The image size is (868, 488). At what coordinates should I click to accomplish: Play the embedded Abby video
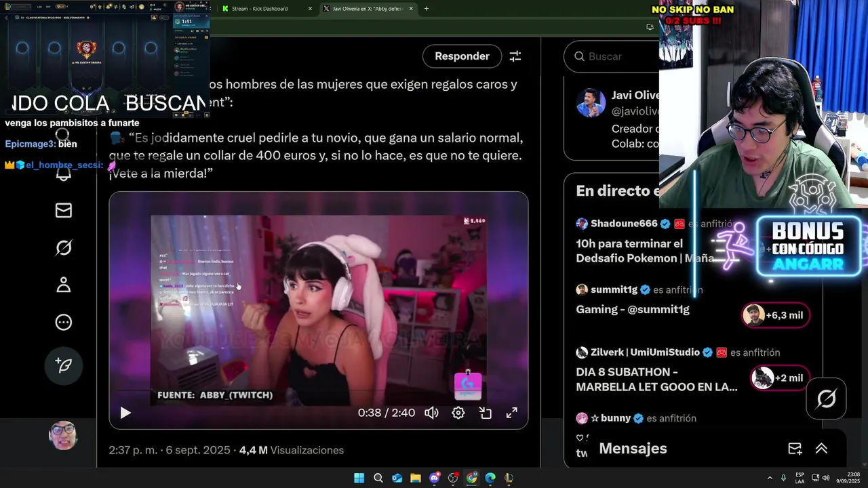click(x=125, y=413)
